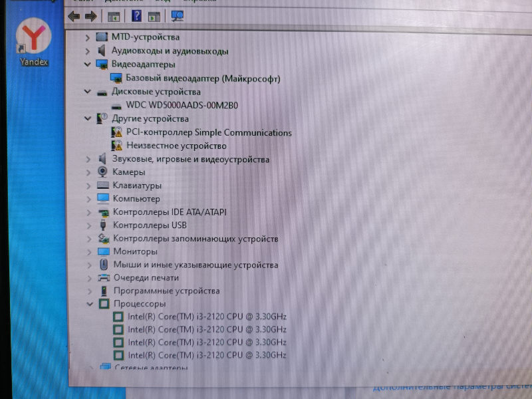Open the Вид menu

166,2
